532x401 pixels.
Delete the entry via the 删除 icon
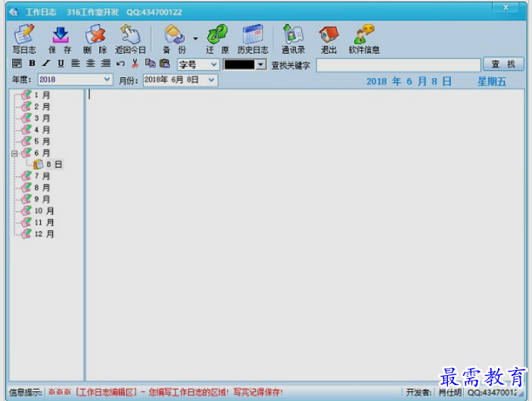95,39
